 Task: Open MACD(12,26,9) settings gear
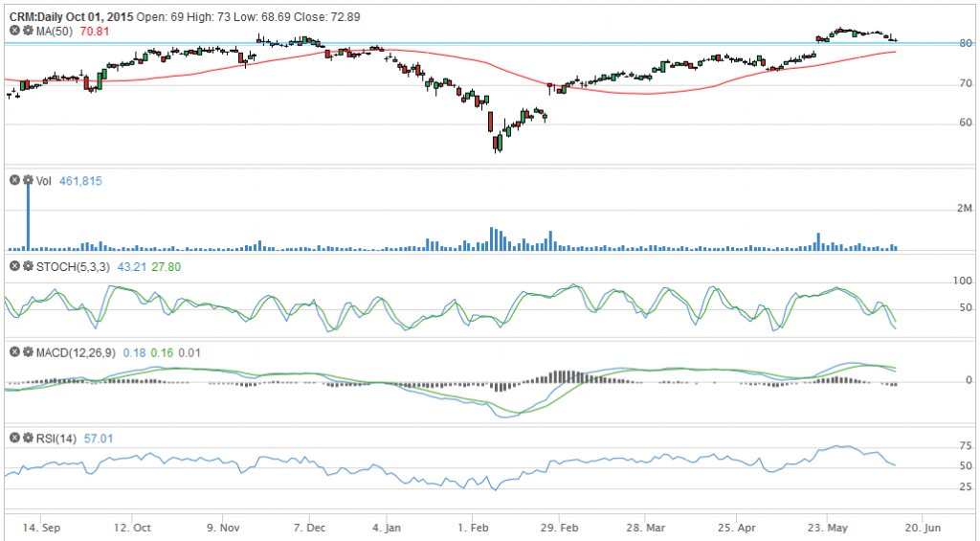coord(28,352)
